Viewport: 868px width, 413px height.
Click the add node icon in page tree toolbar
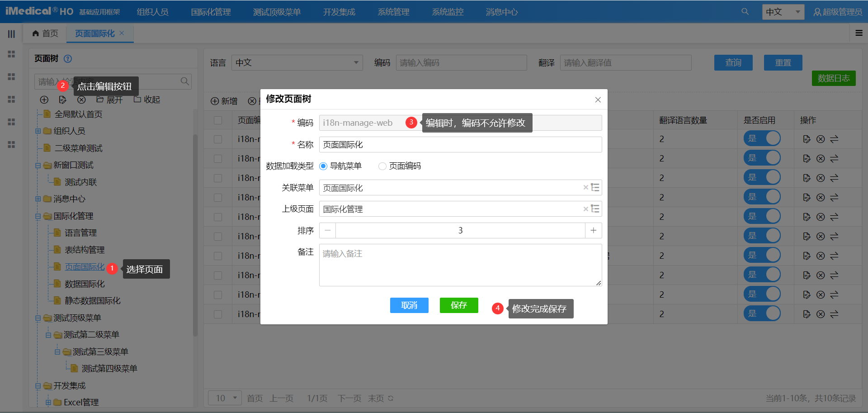pyautogui.click(x=44, y=100)
